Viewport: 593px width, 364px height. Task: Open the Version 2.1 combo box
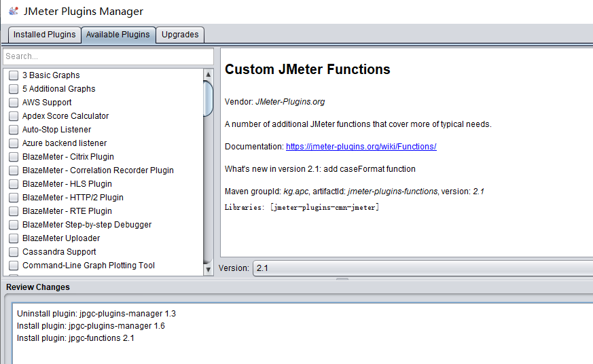423,268
